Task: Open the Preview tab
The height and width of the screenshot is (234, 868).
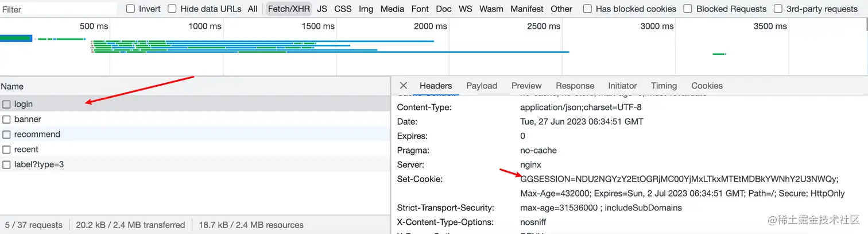Action: [x=526, y=86]
